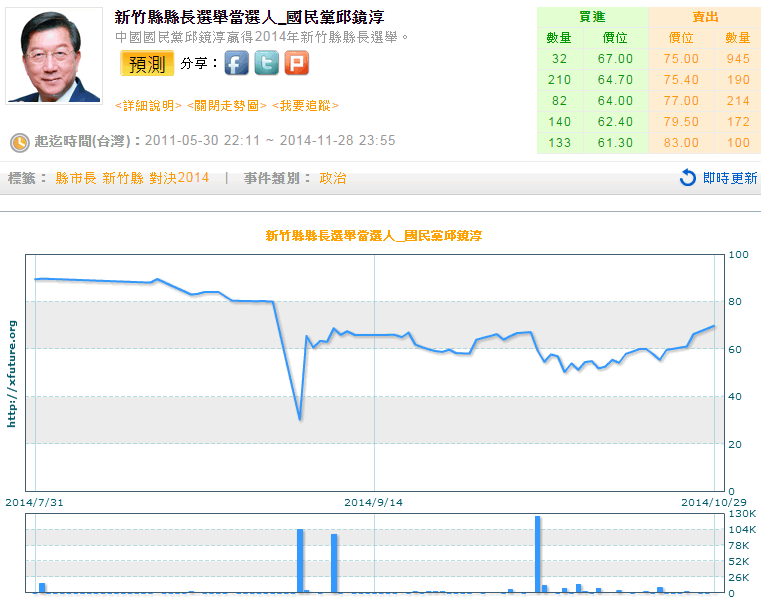Select buy price 61.30
Image resolution: width=761 pixels, height=606 pixels.
pyautogui.click(x=615, y=143)
